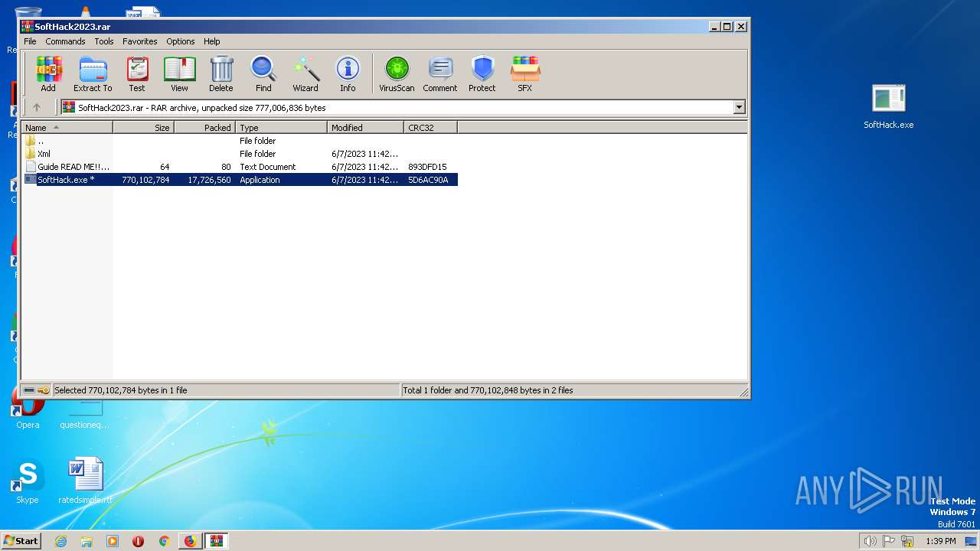980x551 pixels.
Task: Click the volume tray icon
Action: (870, 541)
